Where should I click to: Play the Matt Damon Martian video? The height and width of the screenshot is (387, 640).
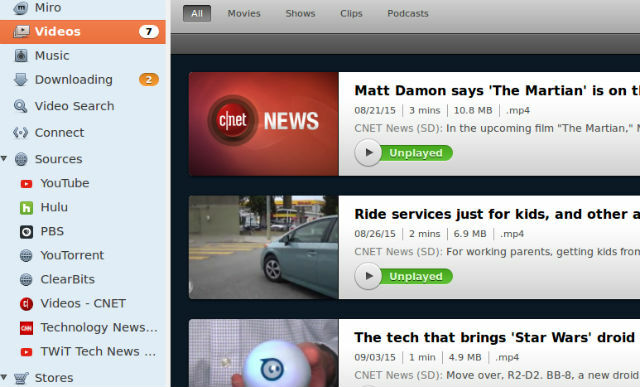(x=368, y=153)
